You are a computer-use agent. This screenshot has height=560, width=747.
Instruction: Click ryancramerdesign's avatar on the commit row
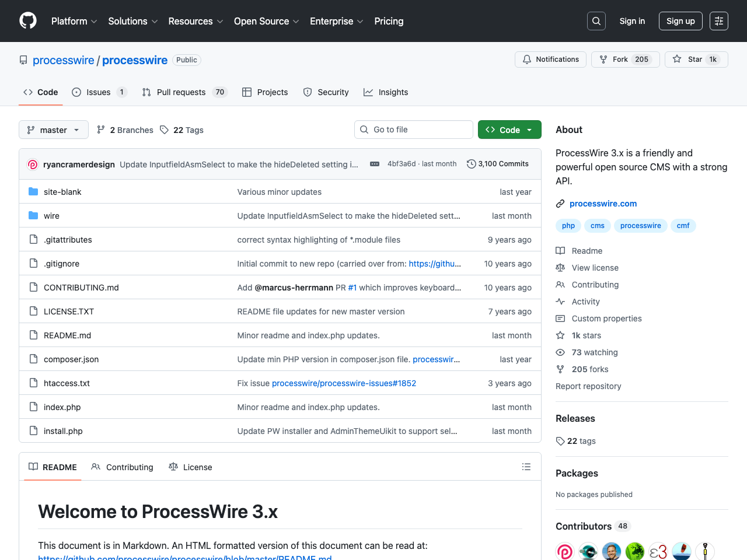click(x=32, y=164)
